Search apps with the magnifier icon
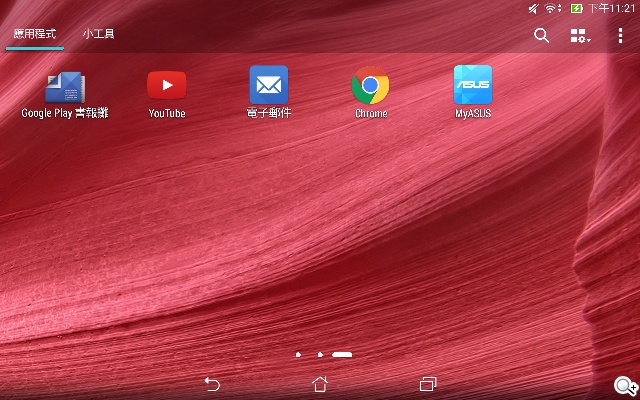Screen dimensions: 640x400 click(x=541, y=36)
